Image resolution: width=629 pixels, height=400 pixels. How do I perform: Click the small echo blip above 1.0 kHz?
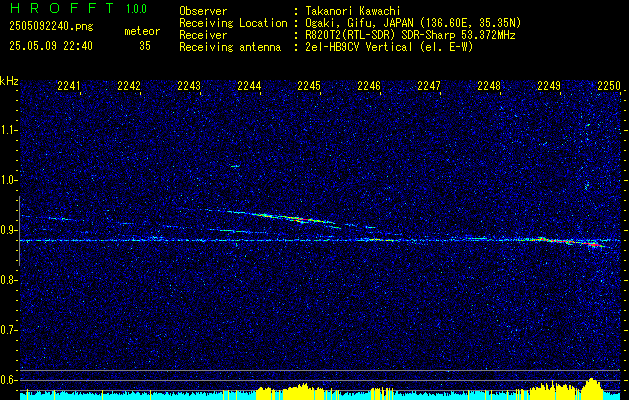click(235, 166)
